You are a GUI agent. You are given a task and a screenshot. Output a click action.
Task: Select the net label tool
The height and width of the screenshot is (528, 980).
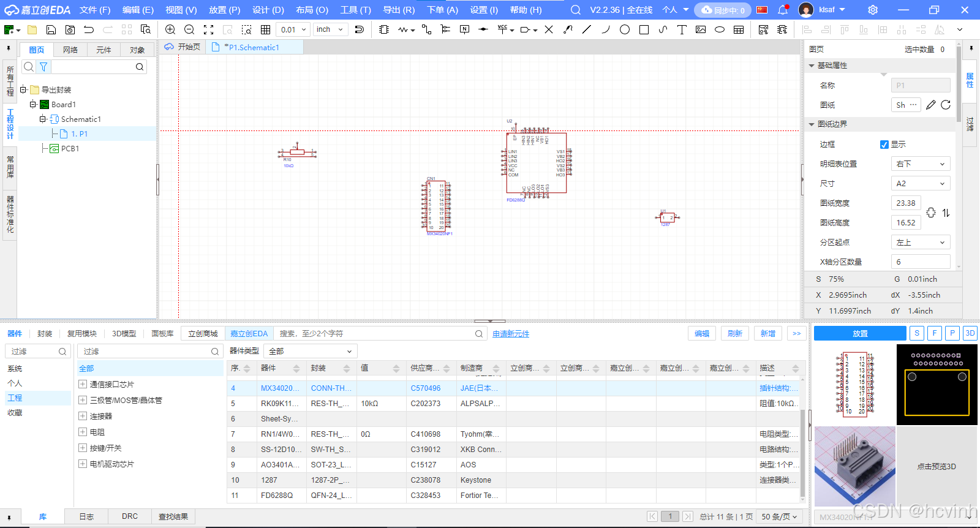tap(465, 29)
